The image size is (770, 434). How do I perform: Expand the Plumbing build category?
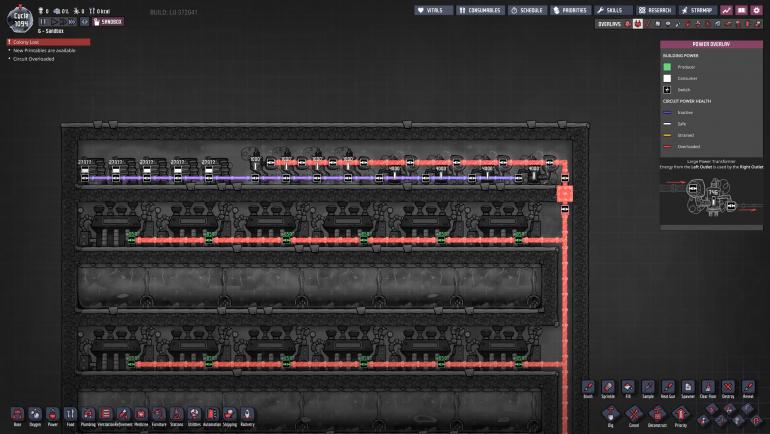tap(88, 414)
